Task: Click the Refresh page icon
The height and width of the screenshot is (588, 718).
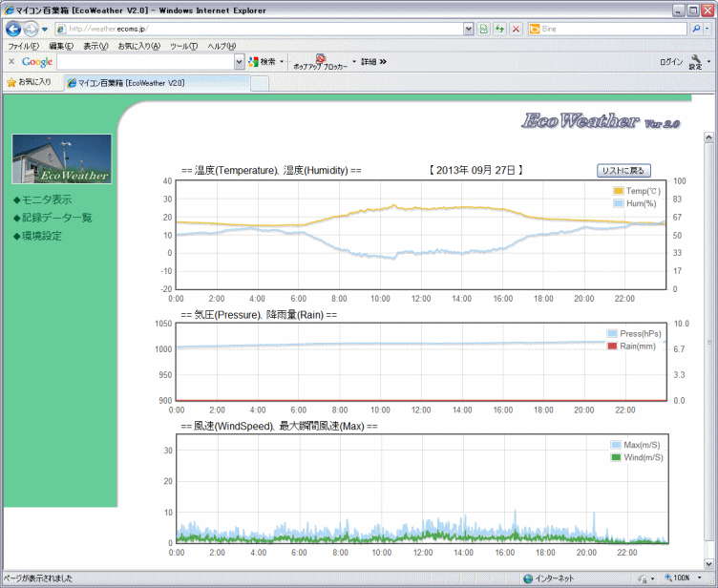Action: click(499, 30)
